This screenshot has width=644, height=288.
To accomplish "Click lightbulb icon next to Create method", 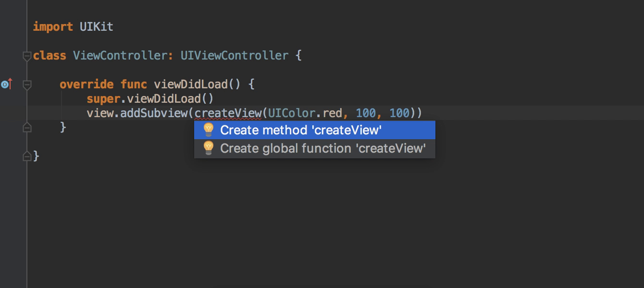I will point(208,130).
